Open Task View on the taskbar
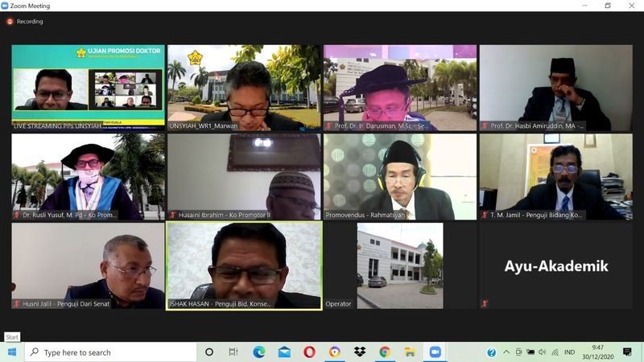Screen dimensions: 644x362 233,352
